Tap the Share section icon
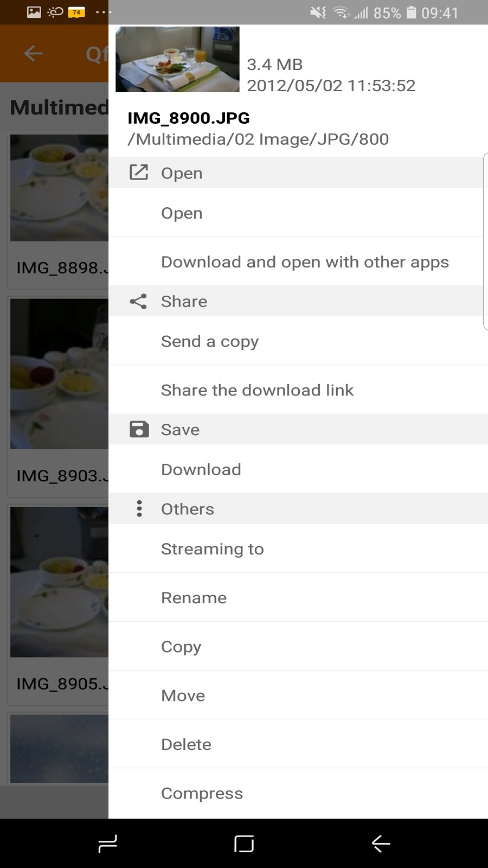Image resolution: width=488 pixels, height=868 pixels. click(139, 301)
